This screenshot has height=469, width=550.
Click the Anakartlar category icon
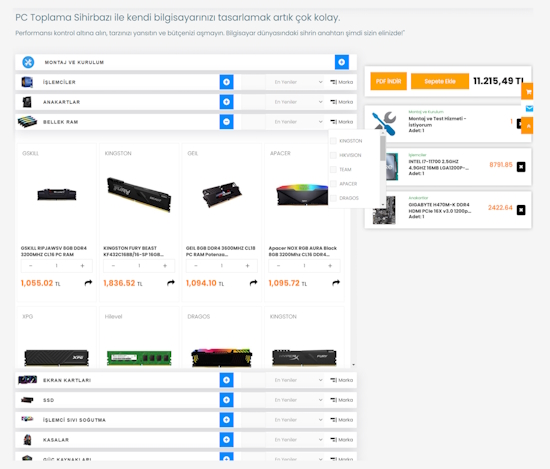[x=27, y=102]
